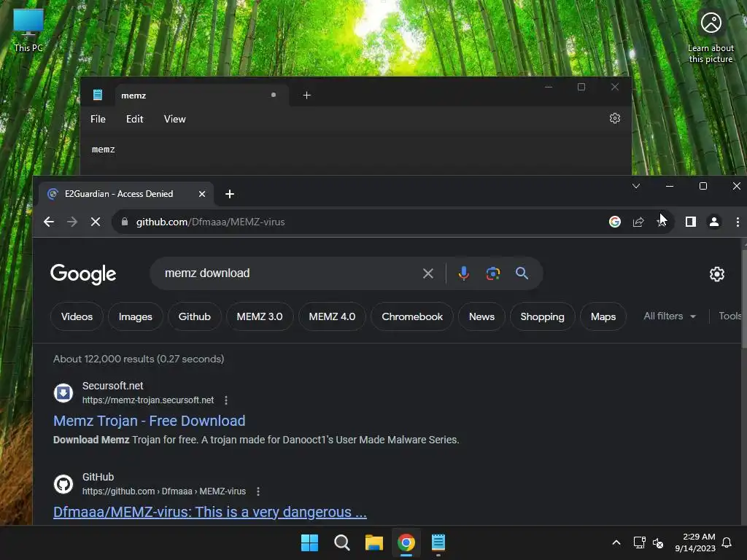747x560 pixels.
Task: Close E2Guardian Access Denied tab
Action: point(202,194)
